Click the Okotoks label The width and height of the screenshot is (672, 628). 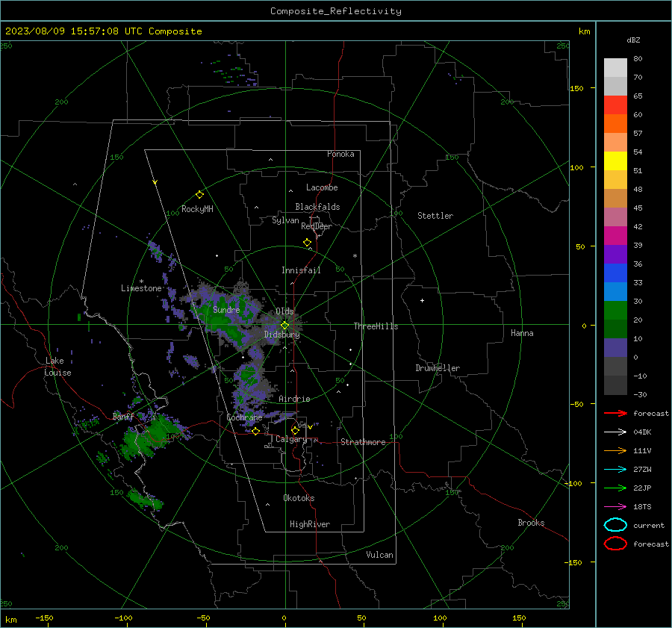(299, 498)
